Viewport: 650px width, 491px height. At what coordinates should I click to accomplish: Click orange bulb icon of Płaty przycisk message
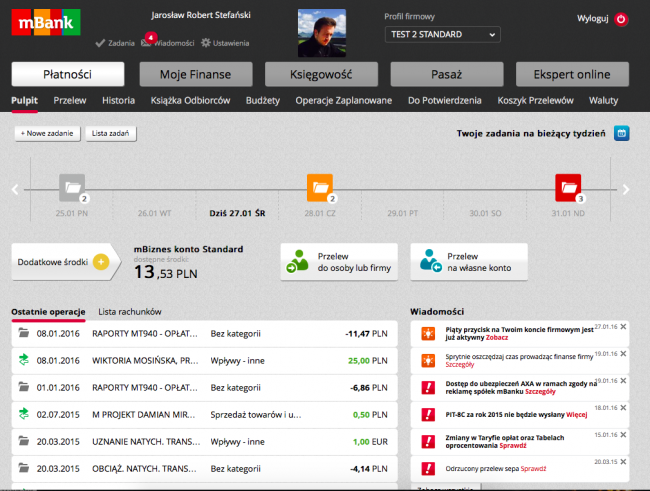[428, 333]
